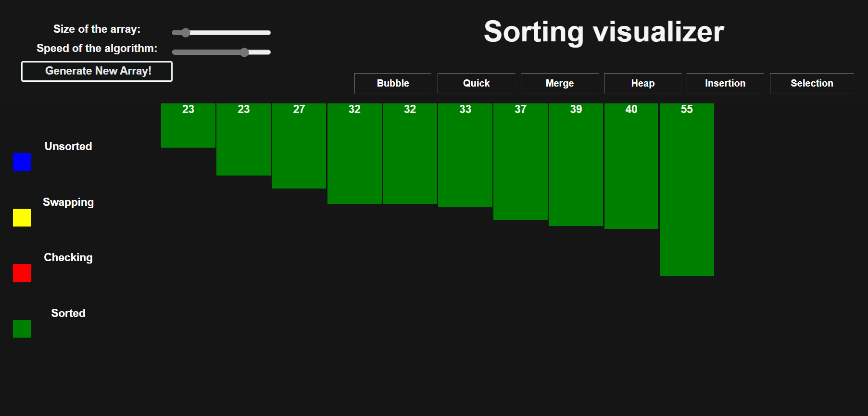
Task: Pick the Selection sort button
Action: pos(812,83)
